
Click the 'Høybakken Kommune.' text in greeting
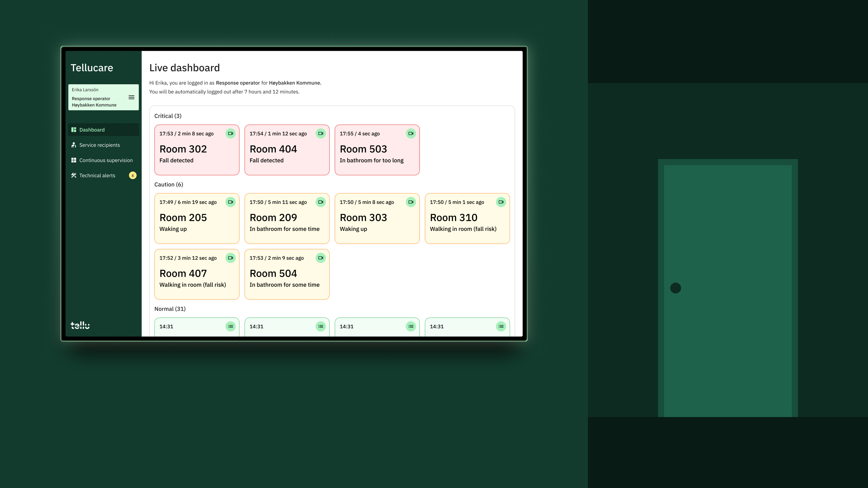tap(295, 83)
